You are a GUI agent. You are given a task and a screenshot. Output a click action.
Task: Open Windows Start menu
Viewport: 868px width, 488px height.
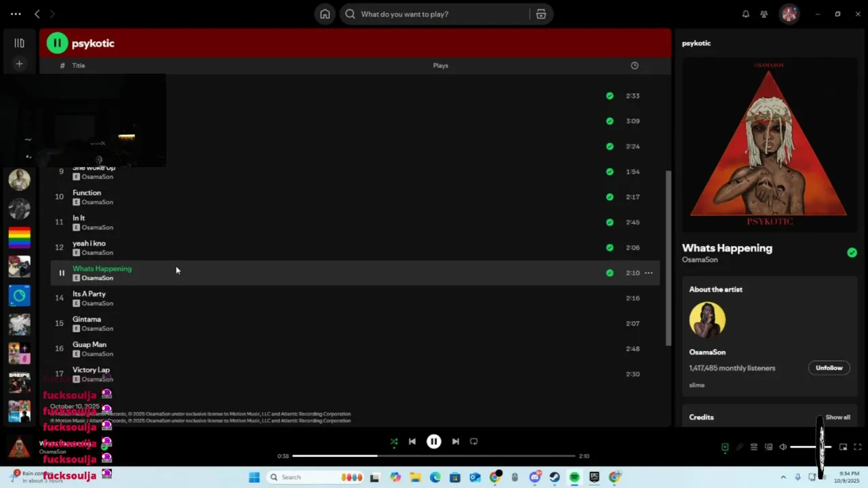point(254,477)
